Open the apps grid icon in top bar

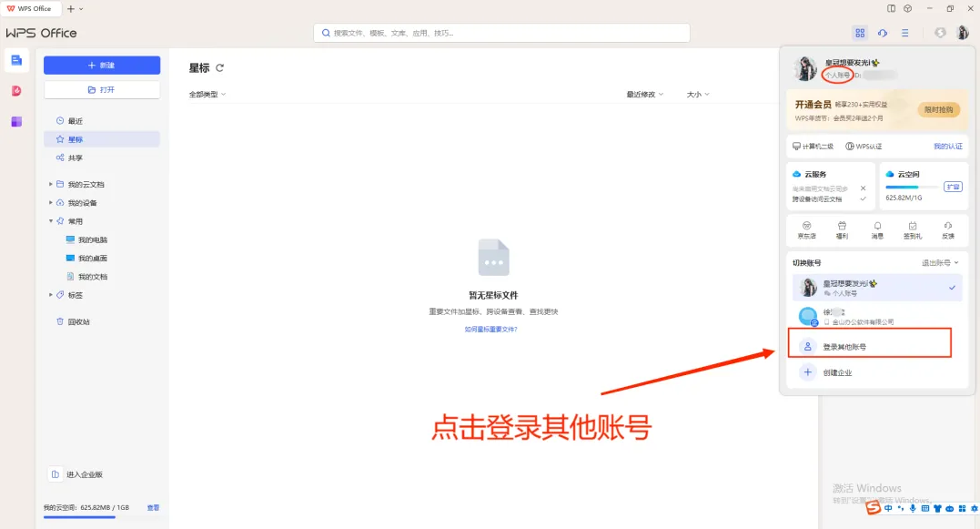tap(860, 33)
